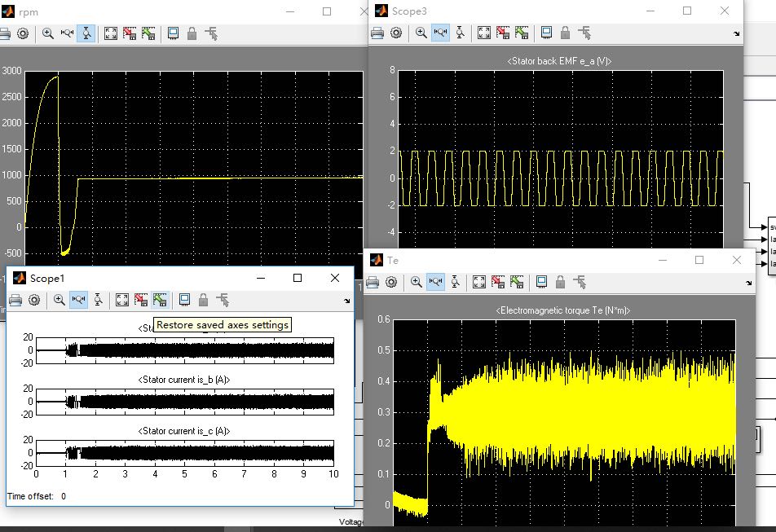The image size is (776, 532).
Task: Toggle Zoom Y-axis in rpm scope
Action: click(x=86, y=33)
